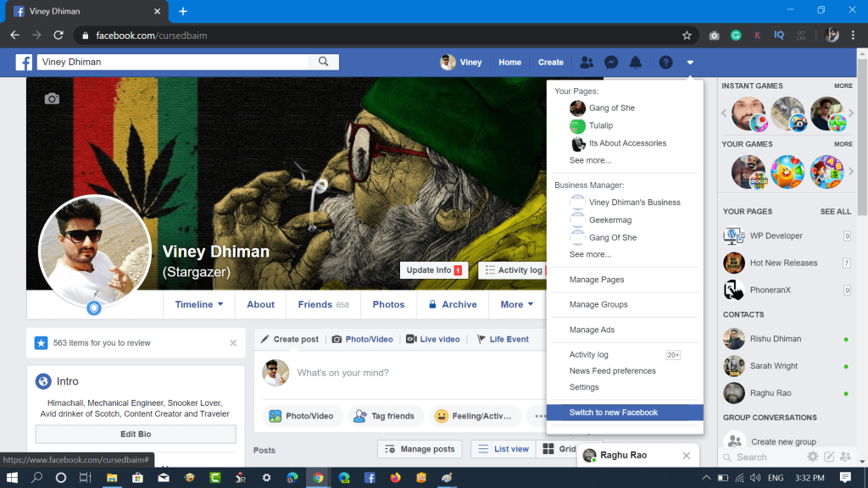The height and width of the screenshot is (488, 868).
Task: Open the About tab
Action: tap(261, 304)
